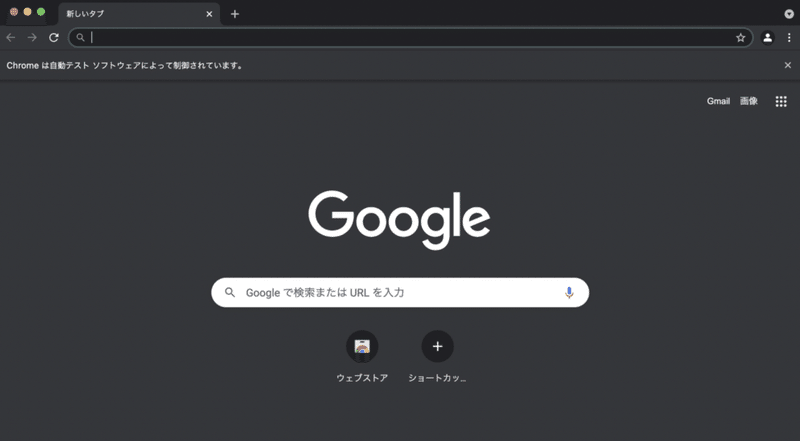This screenshot has height=441, width=800.
Task: Dismiss the automated test software infobar
Action: tap(788, 65)
